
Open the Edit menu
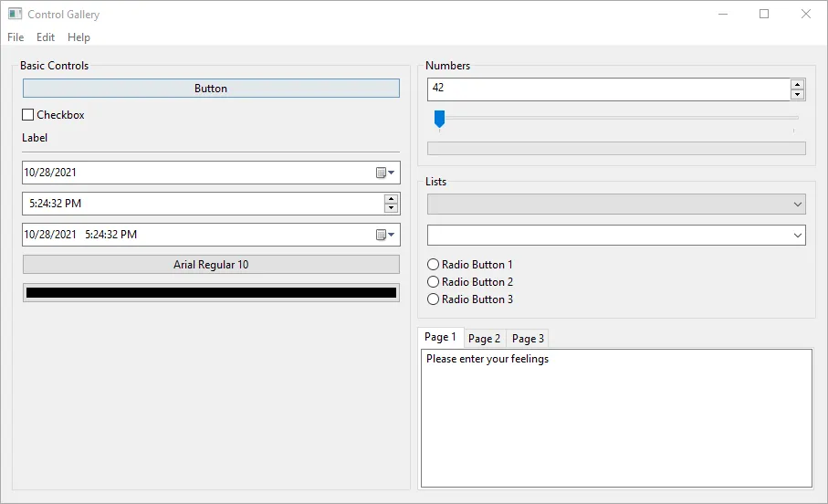pyautogui.click(x=46, y=37)
